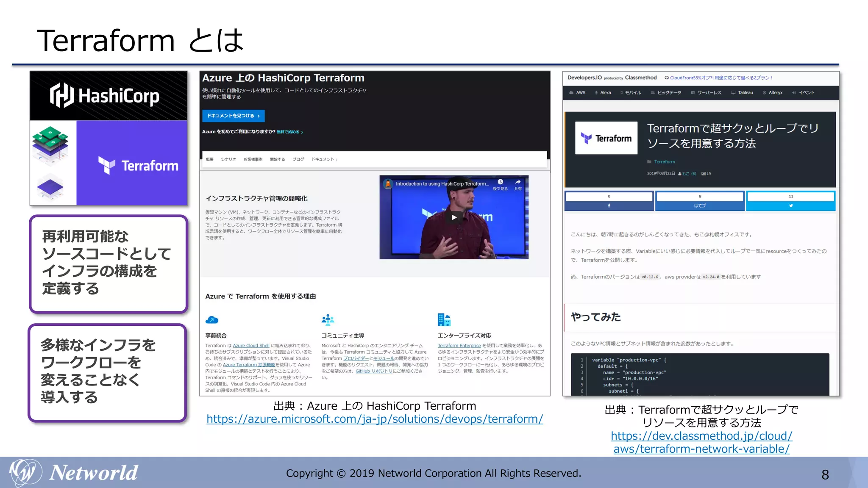
Task: Click the やってみた heading
Action: point(595,317)
